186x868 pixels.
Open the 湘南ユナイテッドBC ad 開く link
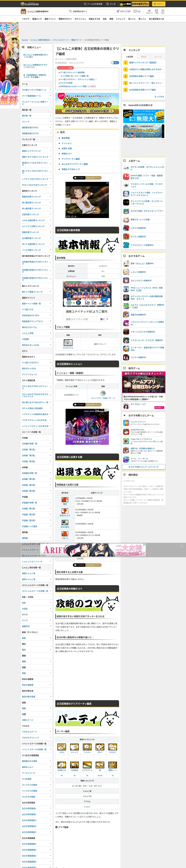click(x=104, y=319)
